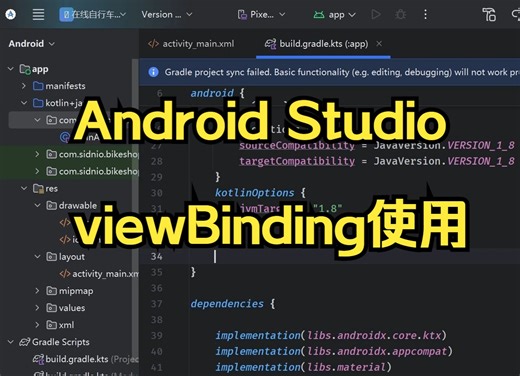Viewport: 520px width, 376px height.
Task: Select the xml folder
Action: (60, 325)
